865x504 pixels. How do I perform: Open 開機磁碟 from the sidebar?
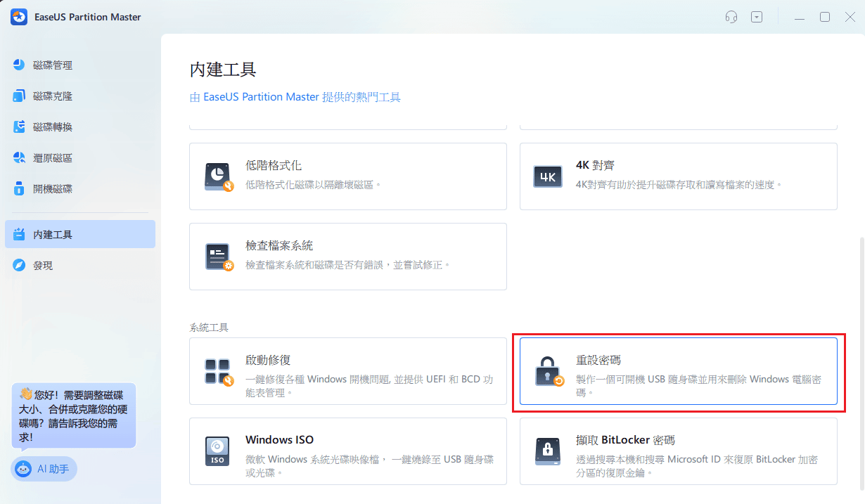point(49,188)
